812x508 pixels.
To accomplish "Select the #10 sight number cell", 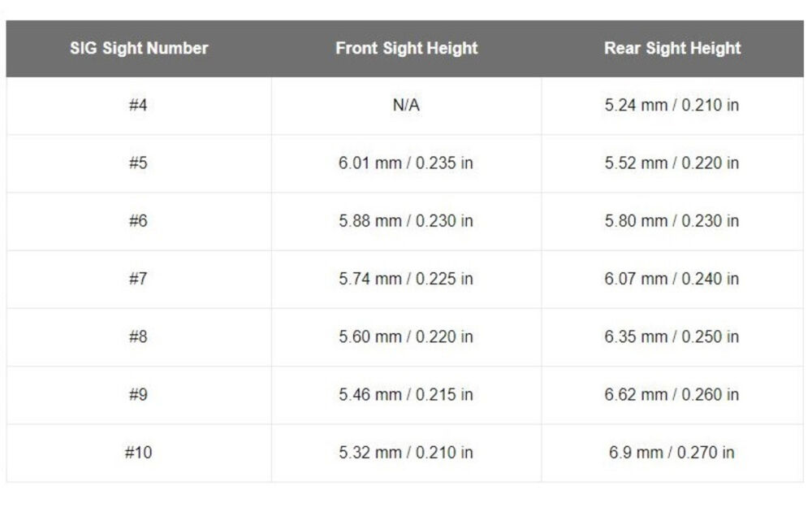I will (x=139, y=452).
